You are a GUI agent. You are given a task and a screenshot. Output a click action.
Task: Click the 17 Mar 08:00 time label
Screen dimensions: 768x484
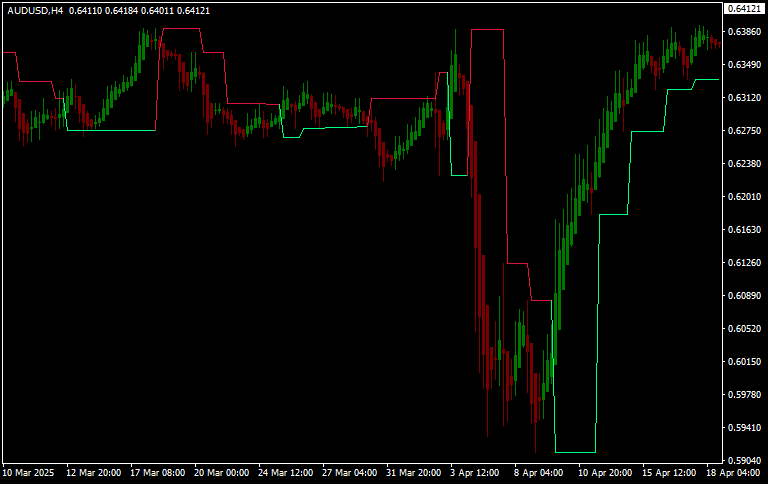tap(158, 473)
